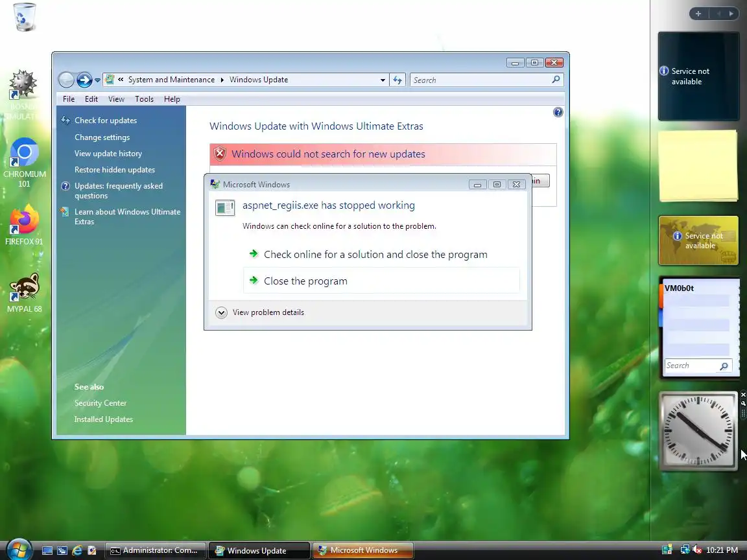Click the partially hidden Try again button
747x560 pixels.
pyautogui.click(x=541, y=180)
